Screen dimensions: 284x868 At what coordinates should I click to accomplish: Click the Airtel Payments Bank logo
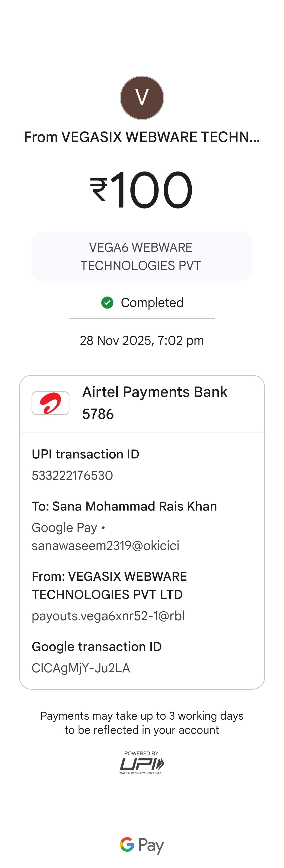(x=50, y=403)
